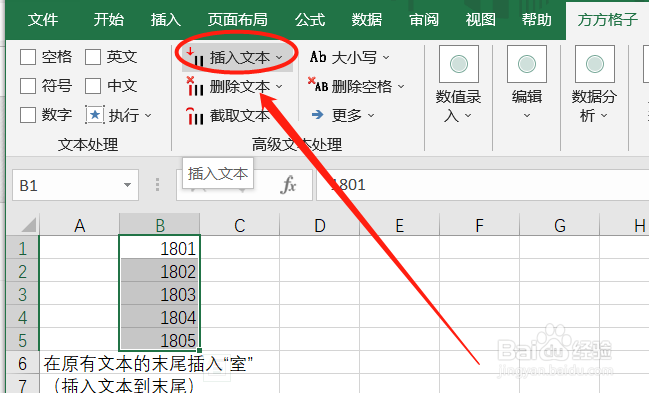649x393 pixels.
Task: Open the Name Box dropdown arrow
Action: click(x=127, y=185)
